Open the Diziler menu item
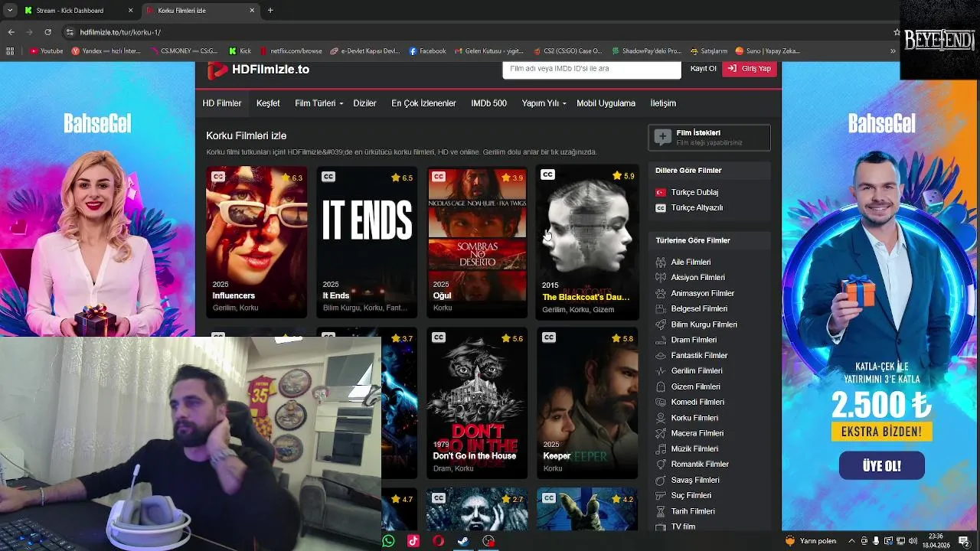Viewport: 980px width, 551px height. (364, 103)
